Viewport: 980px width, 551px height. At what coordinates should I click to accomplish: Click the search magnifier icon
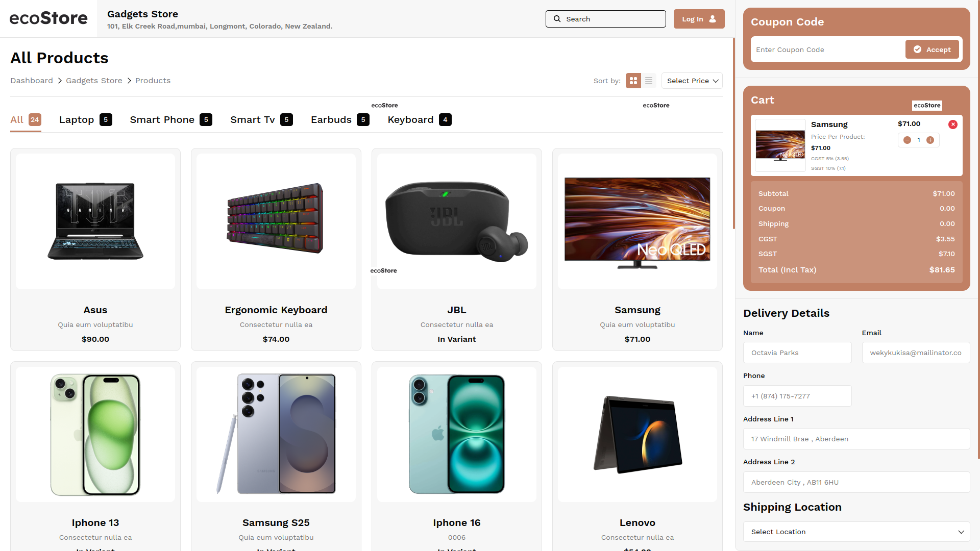[x=557, y=19]
